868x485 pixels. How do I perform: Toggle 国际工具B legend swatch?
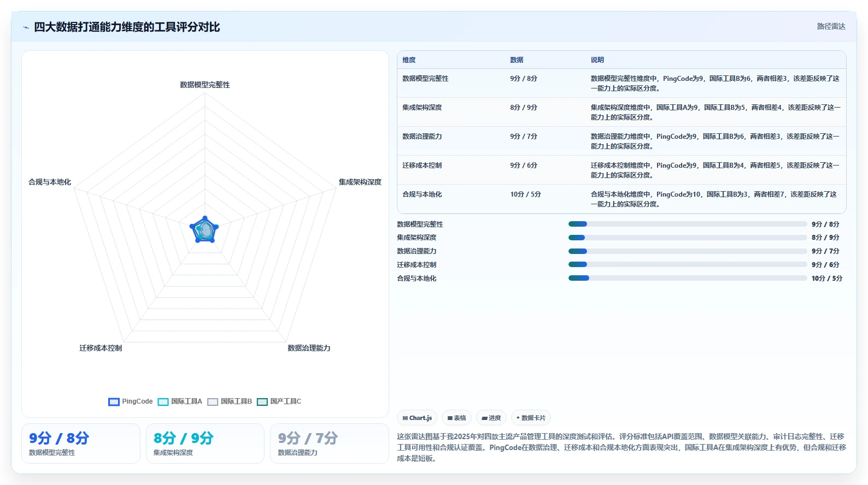point(213,402)
